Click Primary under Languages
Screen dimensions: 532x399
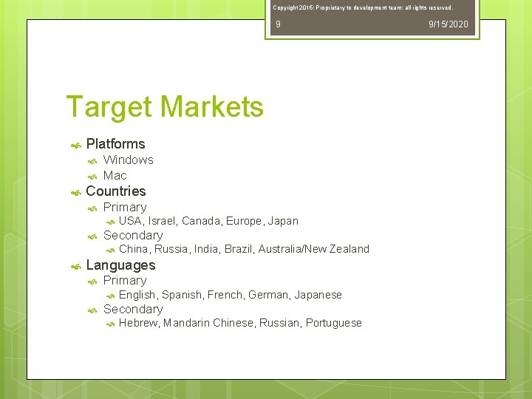pyautogui.click(x=125, y=281)
